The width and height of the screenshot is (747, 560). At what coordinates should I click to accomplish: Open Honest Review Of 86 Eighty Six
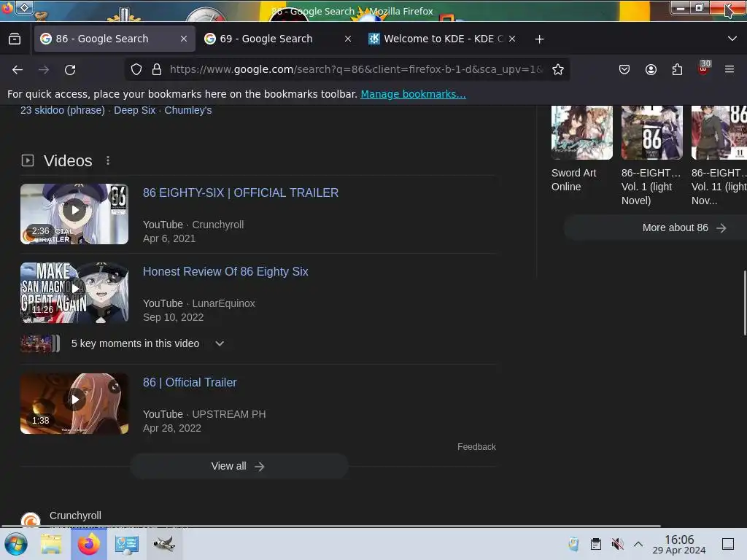(x=225, y=271)
